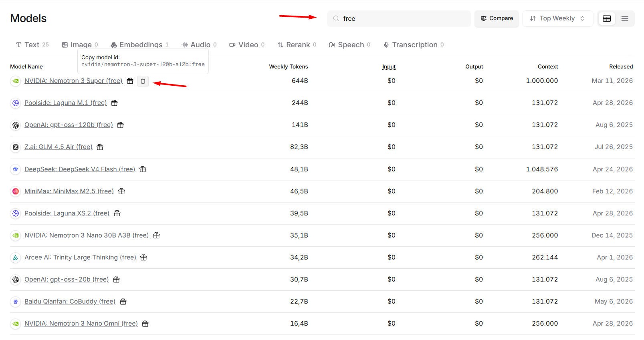The width and height of the screenshot is (644, 340).
Task: Switch to table view layout
Action: [x=607, y=18]
